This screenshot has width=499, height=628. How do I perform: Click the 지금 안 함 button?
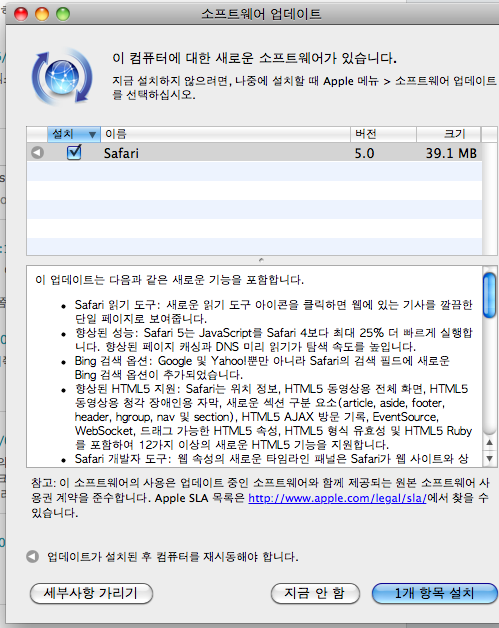click(x=315, y=593)
